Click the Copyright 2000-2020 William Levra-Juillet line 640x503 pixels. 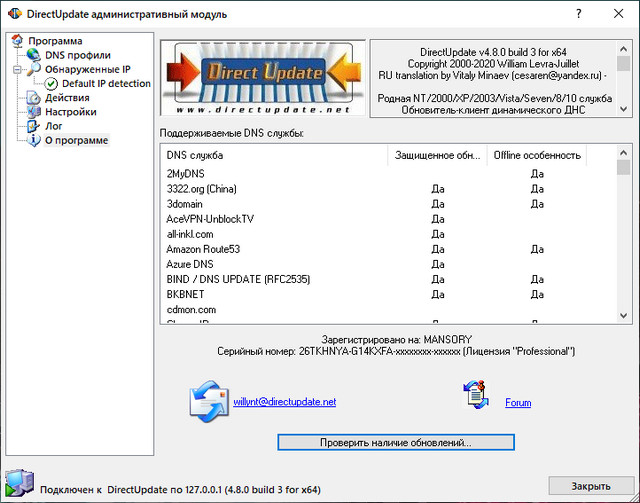tap(493, 64)
